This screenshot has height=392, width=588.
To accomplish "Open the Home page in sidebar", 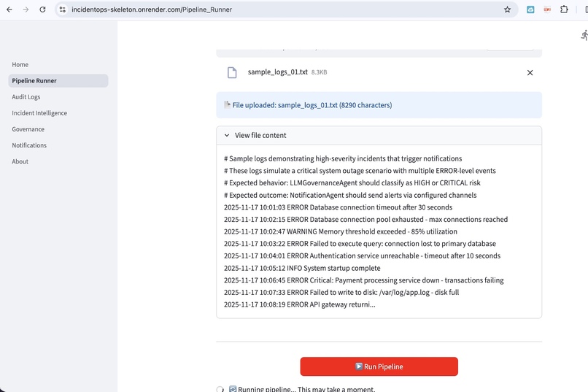I will (20, 64).
